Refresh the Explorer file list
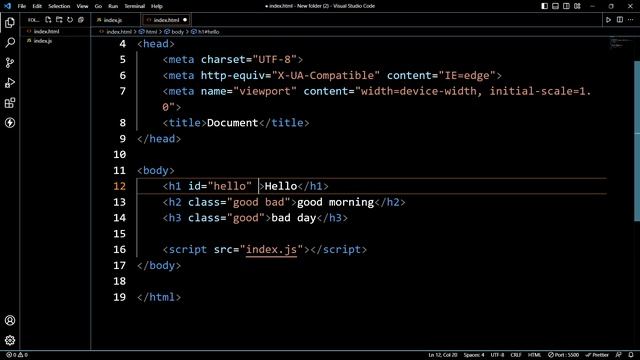Image resolution: width=640 pixels, height=360 pixels. (70, 20)
